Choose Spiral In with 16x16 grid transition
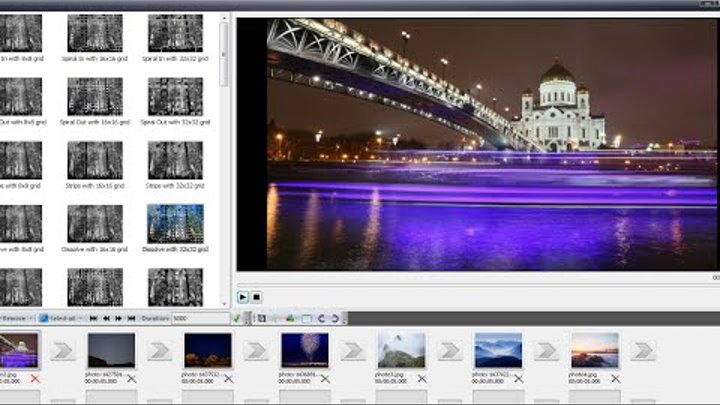 pyautogui.click(x=95, y=33)
